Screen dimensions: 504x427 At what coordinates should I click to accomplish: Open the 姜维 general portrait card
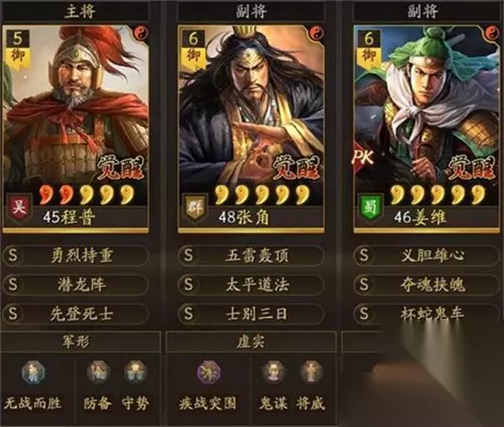[x=427, y=128]
